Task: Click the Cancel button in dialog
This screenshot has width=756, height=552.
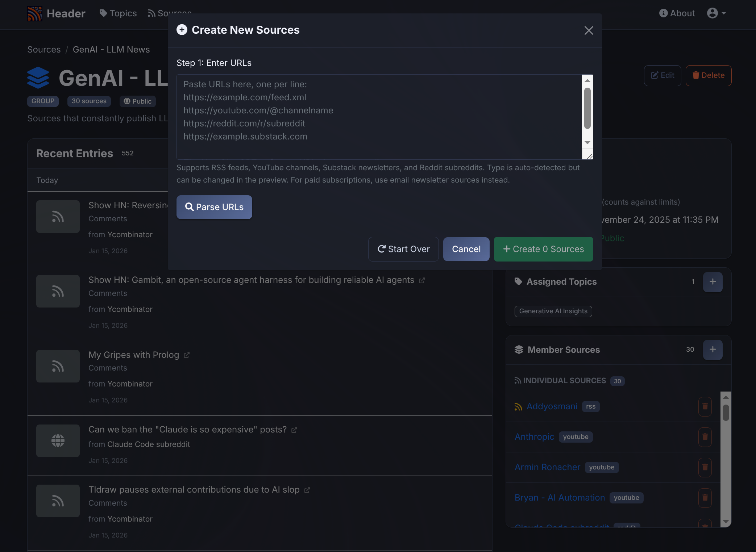Action: pyautogui.click(x=466, y=249)
